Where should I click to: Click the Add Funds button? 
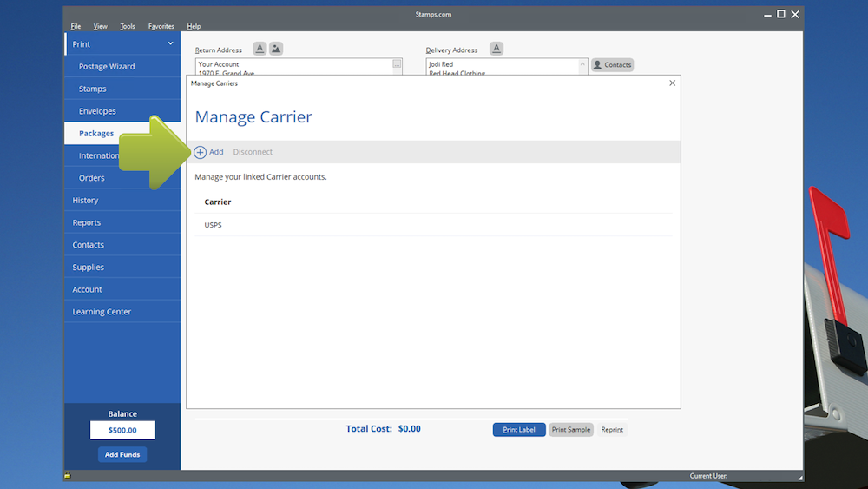pos(122,454)
